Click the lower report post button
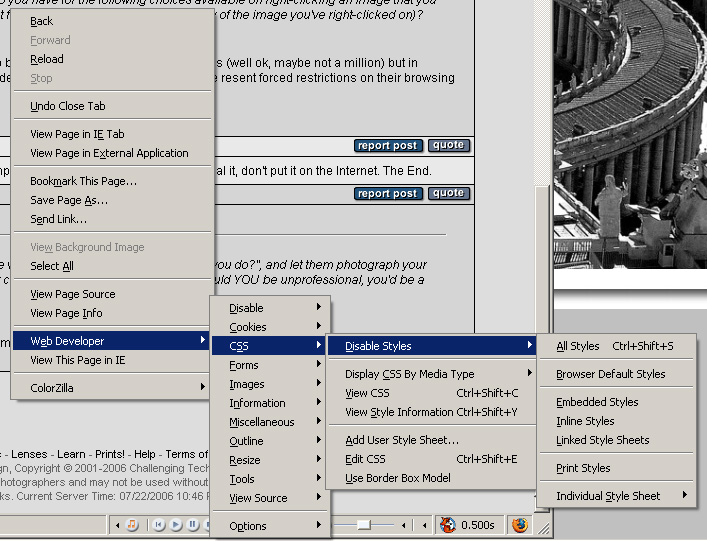 pyautogui.click(x=388, y=193)
